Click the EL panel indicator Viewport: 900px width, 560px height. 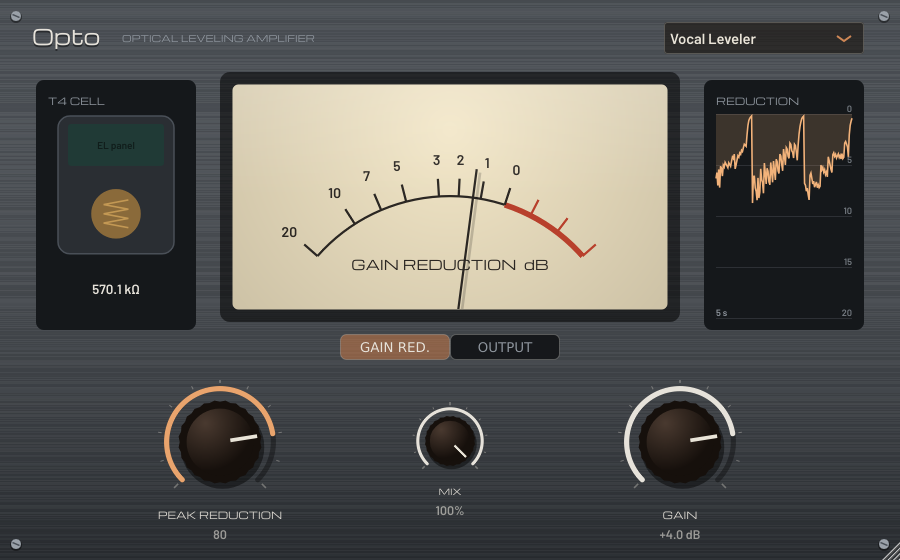(x=116, y=145)
